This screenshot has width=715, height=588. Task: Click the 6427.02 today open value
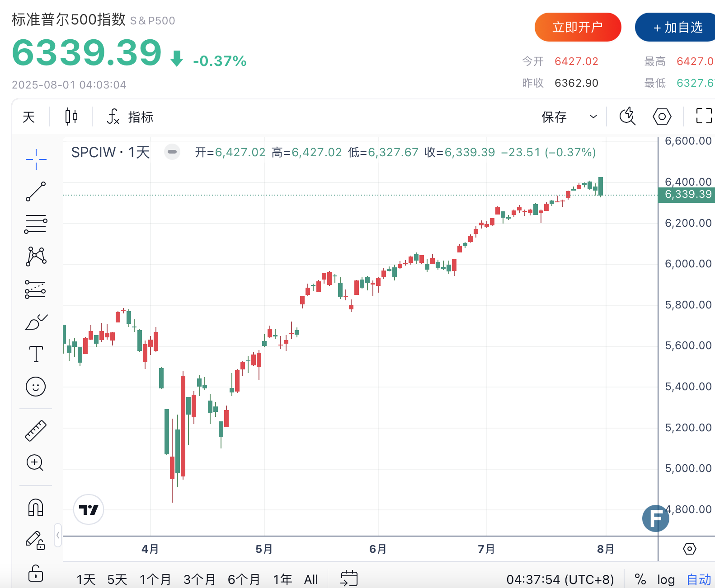pyautogui.click(x=576, y=61)
